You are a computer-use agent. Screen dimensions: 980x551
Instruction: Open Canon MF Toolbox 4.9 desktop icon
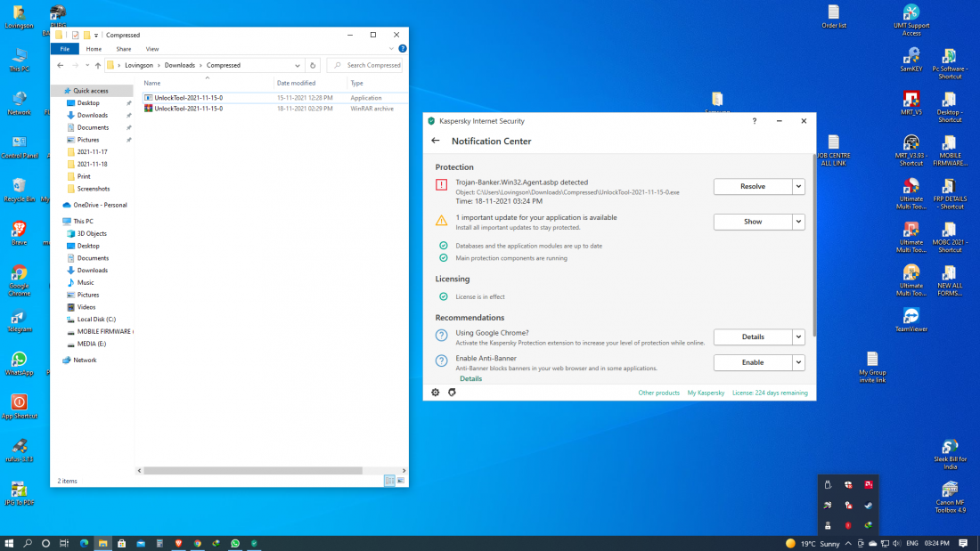[950, 497]
